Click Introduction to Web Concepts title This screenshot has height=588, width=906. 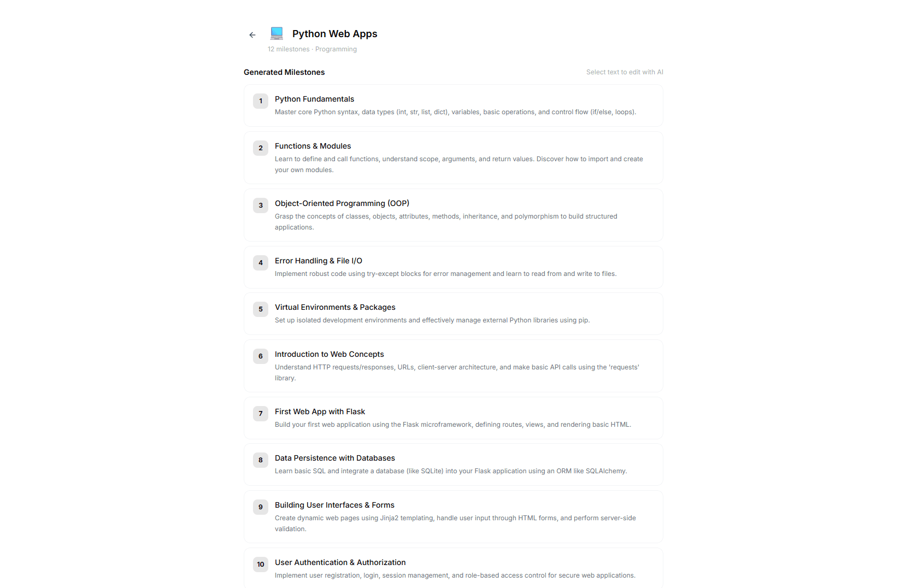(x=329, y=354)
